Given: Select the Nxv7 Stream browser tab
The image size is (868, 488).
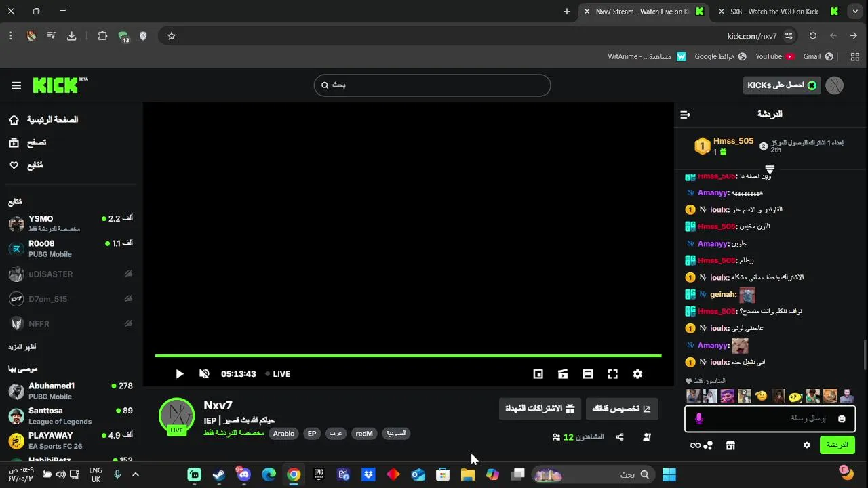Looking at the screenshot, I should [x=643, y=12].
